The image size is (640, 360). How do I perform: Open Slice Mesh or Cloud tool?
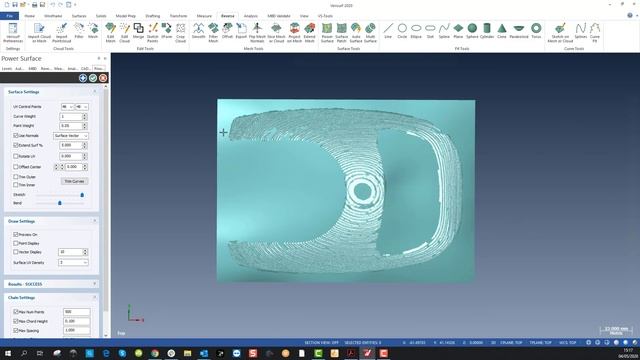tap(276, 32)
